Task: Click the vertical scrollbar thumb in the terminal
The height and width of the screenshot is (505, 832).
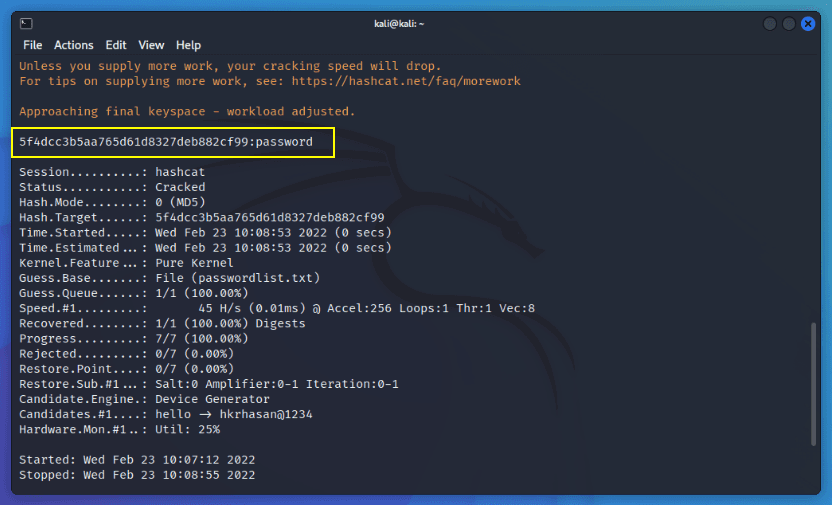Action: tap(813, 384)
